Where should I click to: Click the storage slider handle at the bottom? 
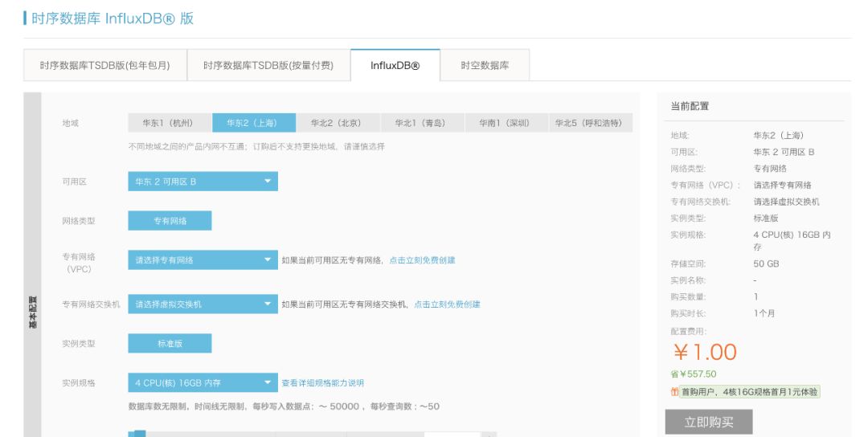click(140, 434)
